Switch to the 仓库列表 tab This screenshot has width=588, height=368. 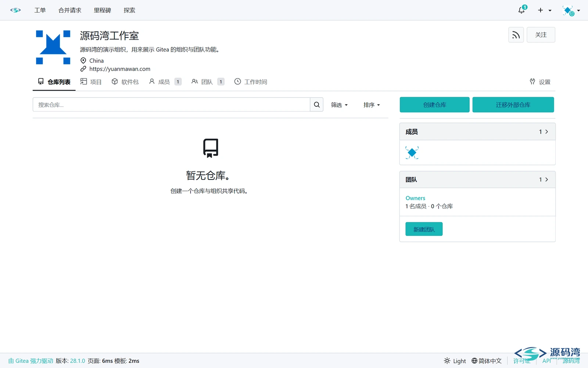tap(54, 82)
